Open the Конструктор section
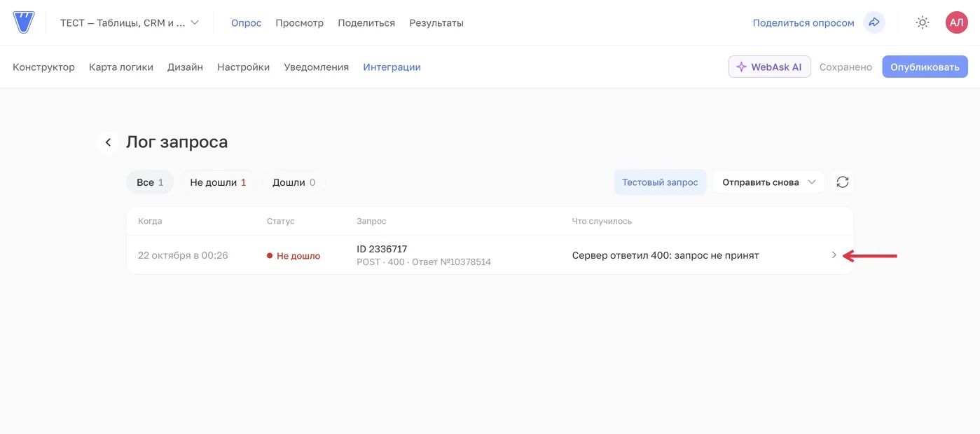The height and width of the screenshot is (434, 980). pos(43,67)
